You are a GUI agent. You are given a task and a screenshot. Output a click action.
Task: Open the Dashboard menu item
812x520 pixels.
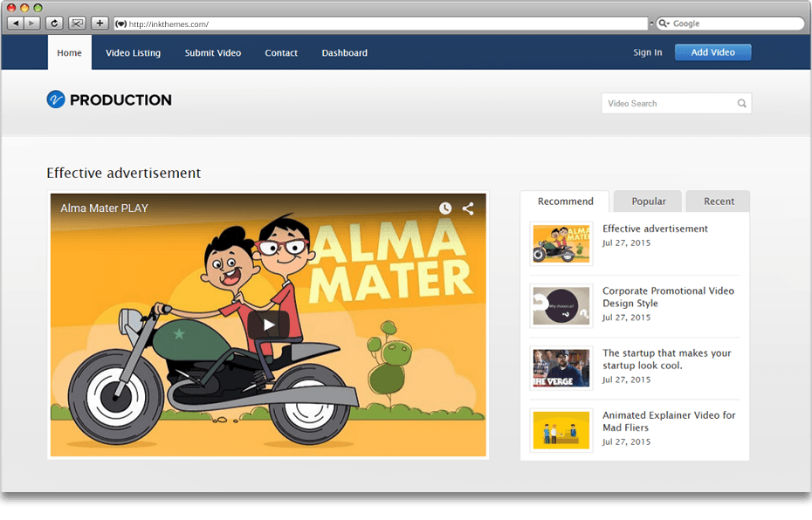(344, 52)
